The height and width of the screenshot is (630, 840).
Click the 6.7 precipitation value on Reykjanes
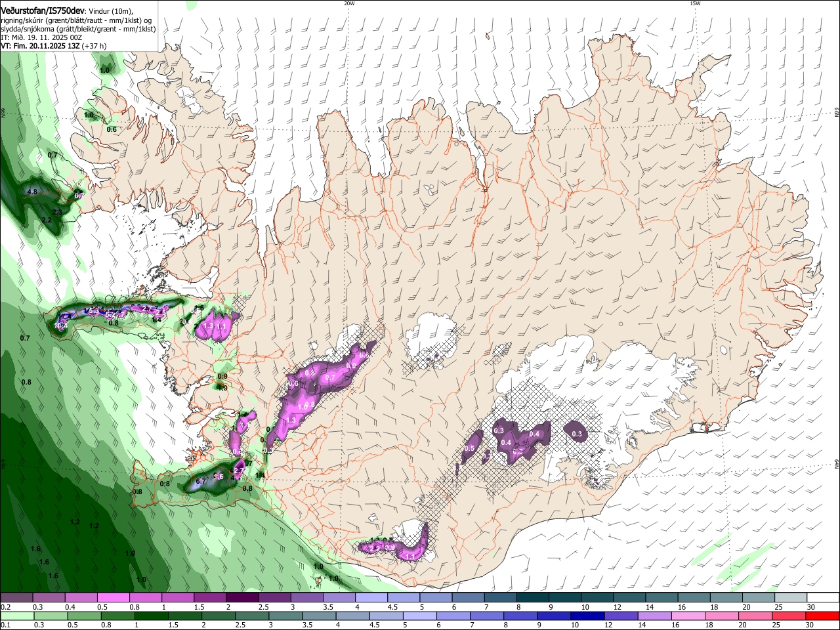[x=201, y=482]
